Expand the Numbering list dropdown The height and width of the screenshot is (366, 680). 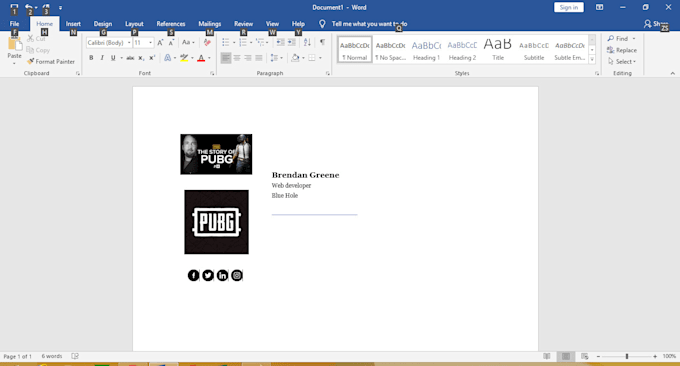[251, 42]
